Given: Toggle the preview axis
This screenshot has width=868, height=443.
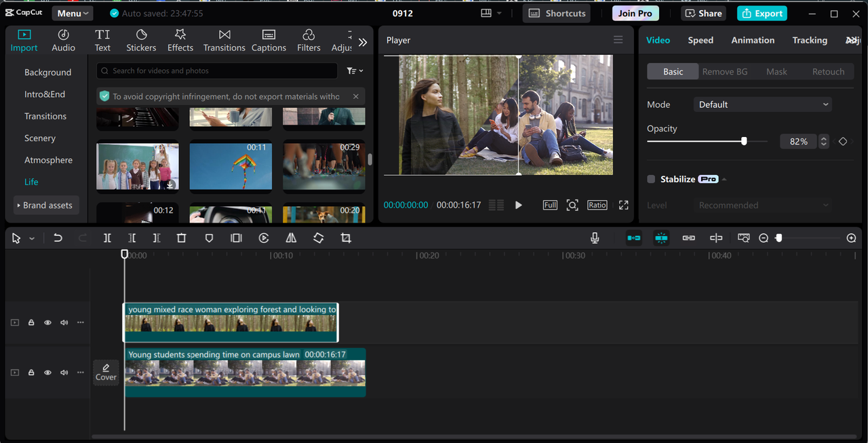Looking at the screenshot, I should coord(715,238).
